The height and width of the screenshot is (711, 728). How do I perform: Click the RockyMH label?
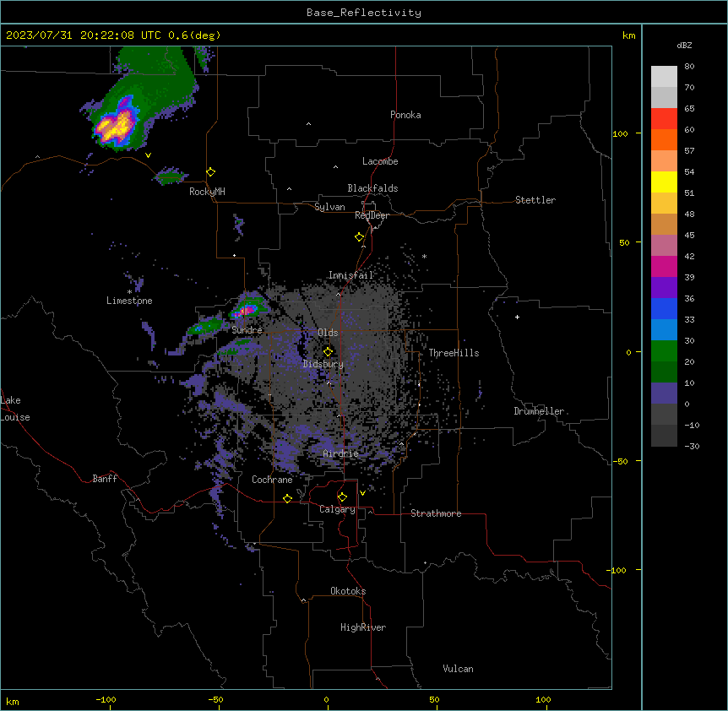[207, 192]
